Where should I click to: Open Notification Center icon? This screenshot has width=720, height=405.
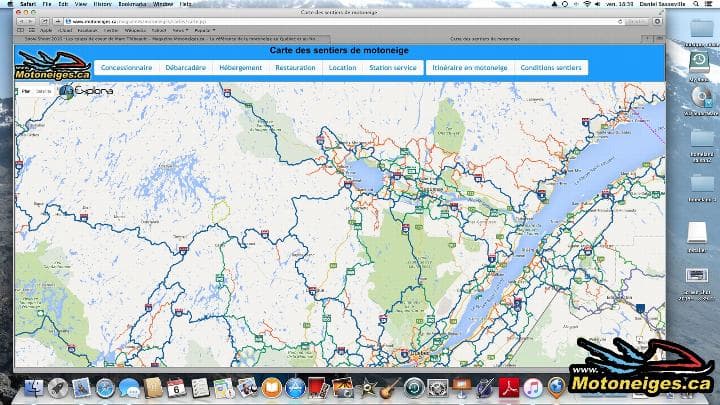click(x=709, y=4)
